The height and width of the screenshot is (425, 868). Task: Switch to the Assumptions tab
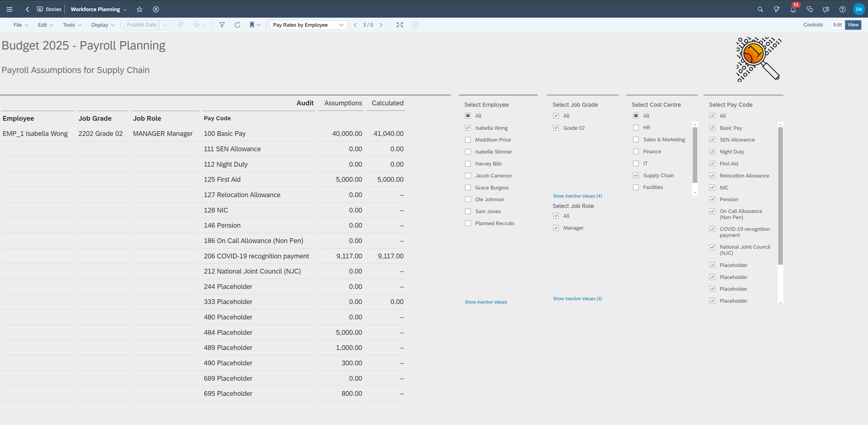coord(343,103)
